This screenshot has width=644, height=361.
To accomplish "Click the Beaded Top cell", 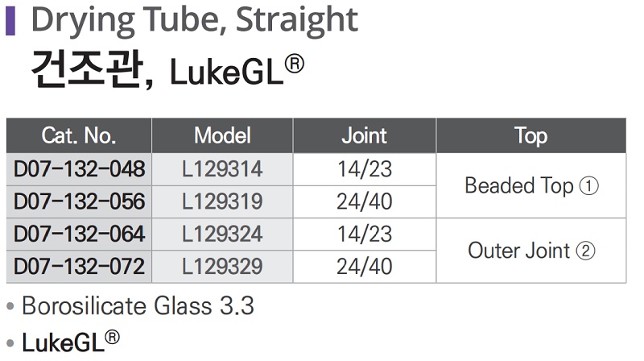I will (530, 185).
